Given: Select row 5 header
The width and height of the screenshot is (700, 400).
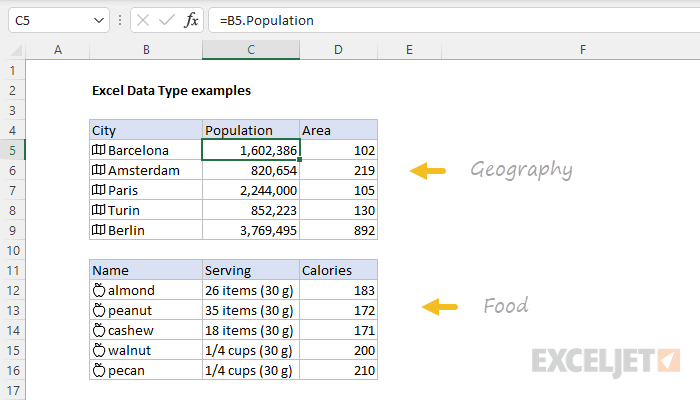Looking at the screenshot, I should tap(12, 150).
